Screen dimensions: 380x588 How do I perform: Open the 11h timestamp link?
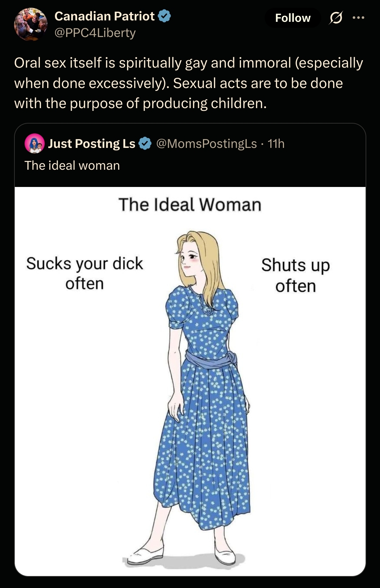click(x=276, y=144)
